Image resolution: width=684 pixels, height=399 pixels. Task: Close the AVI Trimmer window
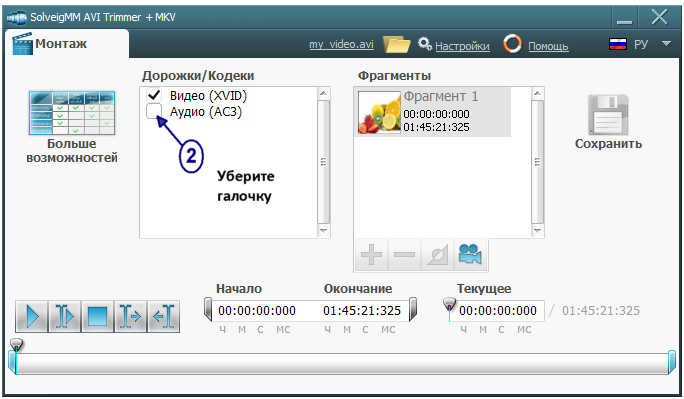[659, 17]
